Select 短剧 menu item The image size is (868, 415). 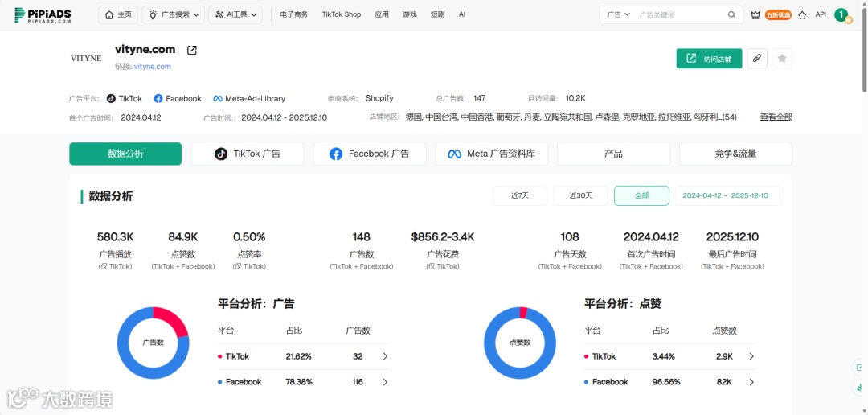pyautogui.click(x=437, y=15)
